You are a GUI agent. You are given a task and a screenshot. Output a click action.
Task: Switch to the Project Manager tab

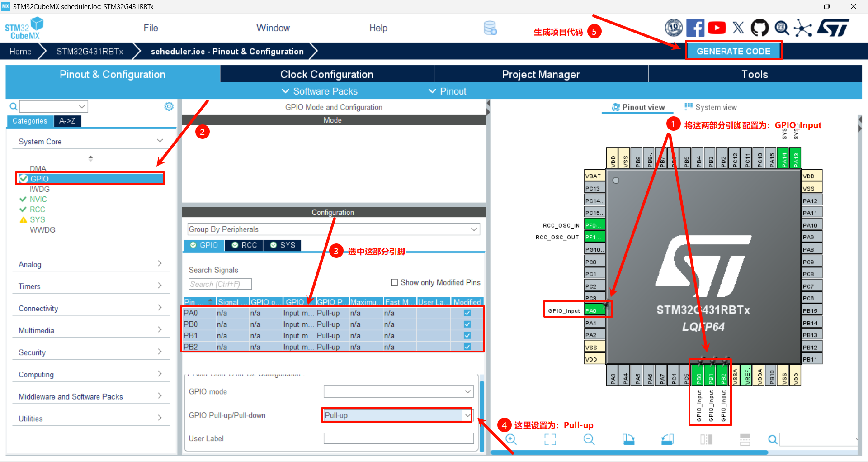pos(541,74)
